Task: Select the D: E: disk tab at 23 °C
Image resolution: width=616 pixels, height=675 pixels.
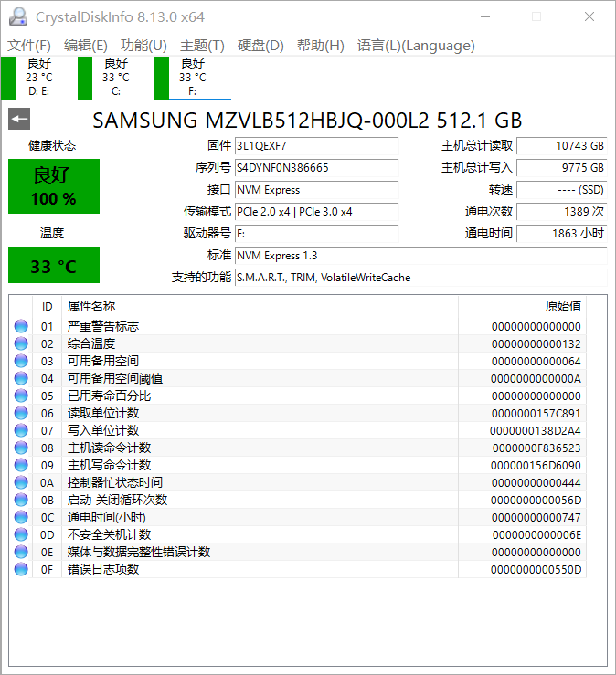Action: click(38, 78)
